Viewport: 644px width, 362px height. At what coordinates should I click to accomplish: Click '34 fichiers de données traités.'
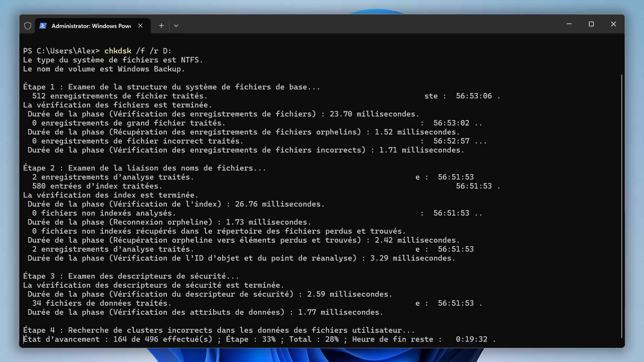tap(102, 303)
